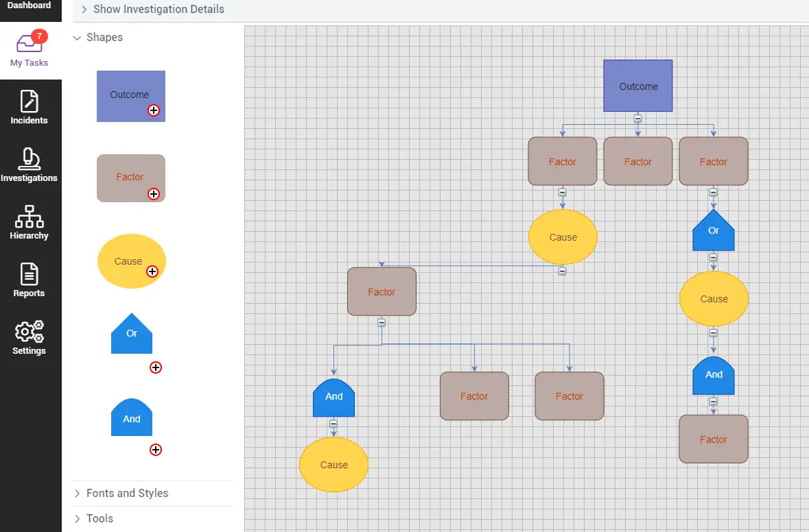Select the Outcome shape in Shapes palette
The height and width of the screenshot is (532, 809).
pyautogui.click(x=131, y=97)
